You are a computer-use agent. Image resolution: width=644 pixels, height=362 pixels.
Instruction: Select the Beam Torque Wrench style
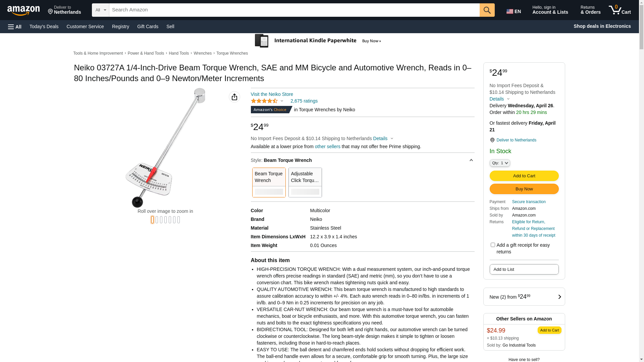pyautogui.click(x=269, y=182)
